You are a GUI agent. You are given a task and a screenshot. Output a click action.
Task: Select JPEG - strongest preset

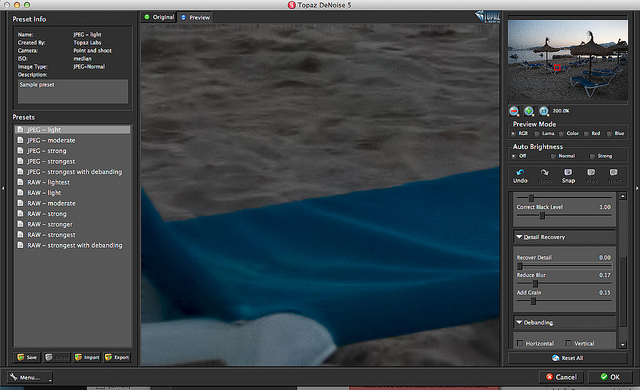pyautogui.click(x=73, y=161)
